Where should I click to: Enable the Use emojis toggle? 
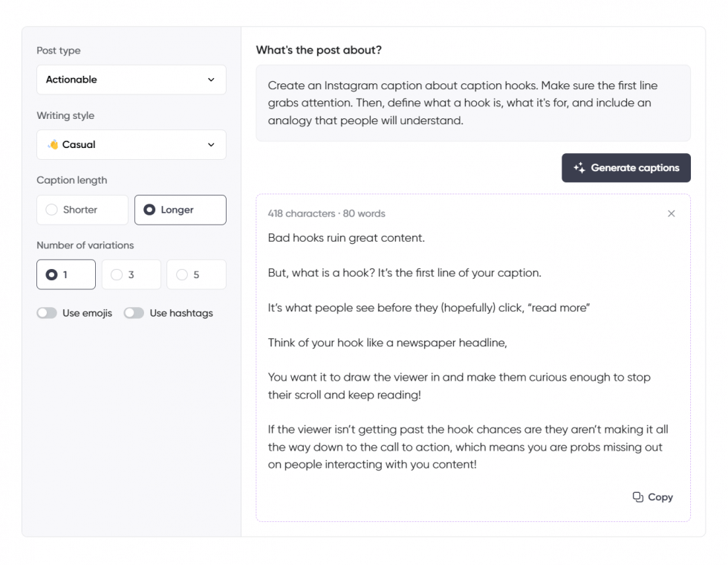[47, 313]
